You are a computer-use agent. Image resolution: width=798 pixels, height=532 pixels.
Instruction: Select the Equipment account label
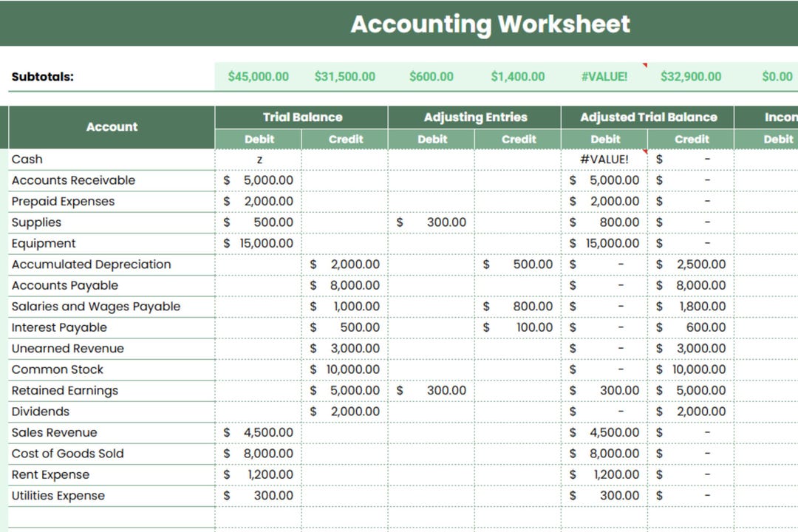coord(44,244)
